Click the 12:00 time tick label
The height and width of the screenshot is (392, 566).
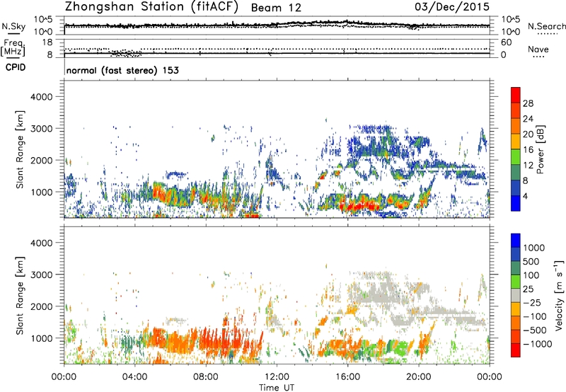coord(277,377)
